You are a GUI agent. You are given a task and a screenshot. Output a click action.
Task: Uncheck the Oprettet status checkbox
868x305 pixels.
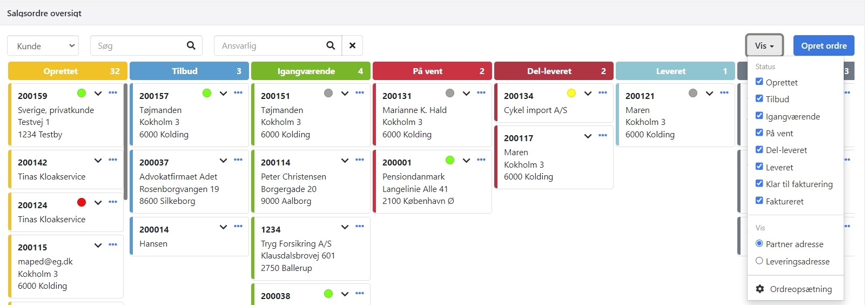coord(759,82)
